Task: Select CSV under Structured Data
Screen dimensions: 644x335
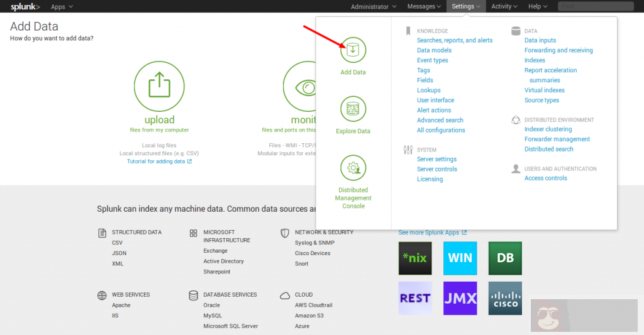Action: 117,243
